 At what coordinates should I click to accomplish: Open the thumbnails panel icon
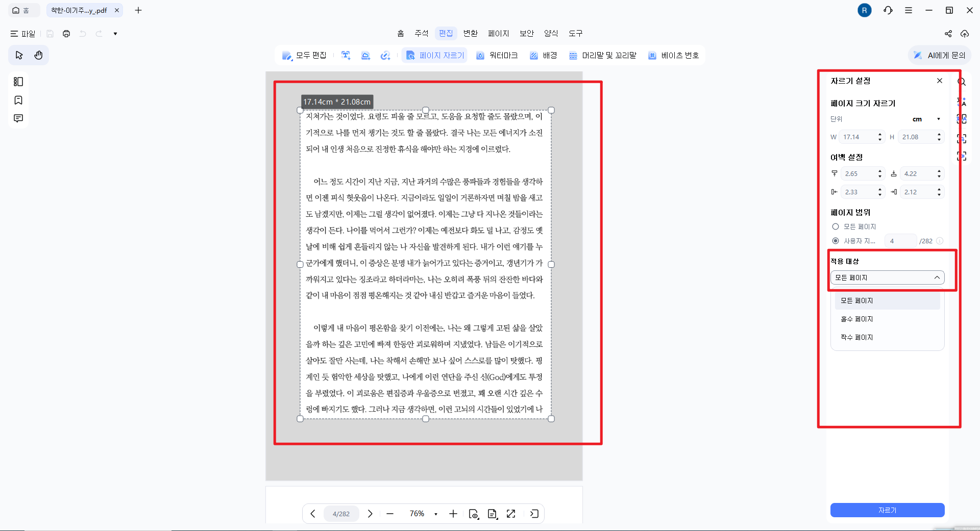(x=18, y=82)
